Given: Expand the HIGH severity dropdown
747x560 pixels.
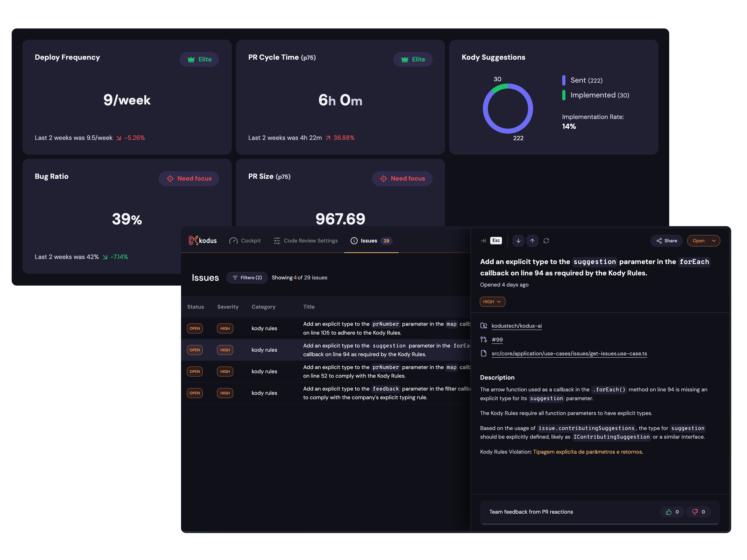Looking at the screenshot, I should point(492,302).
